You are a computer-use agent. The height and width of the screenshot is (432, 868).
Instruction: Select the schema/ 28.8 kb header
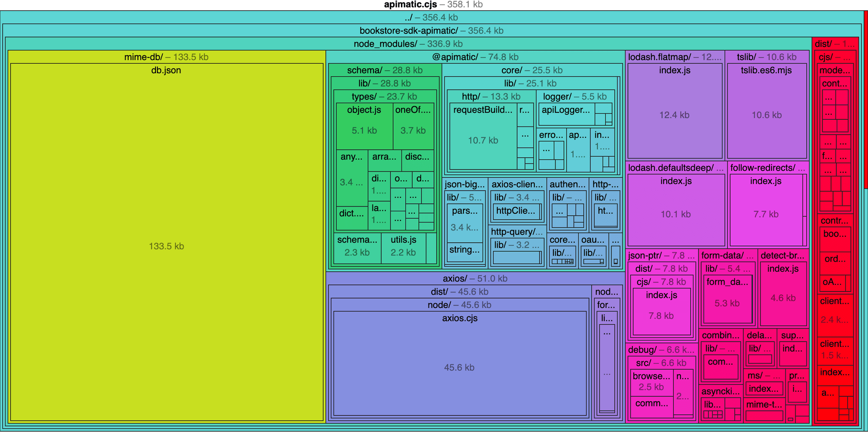coord(385,70)
